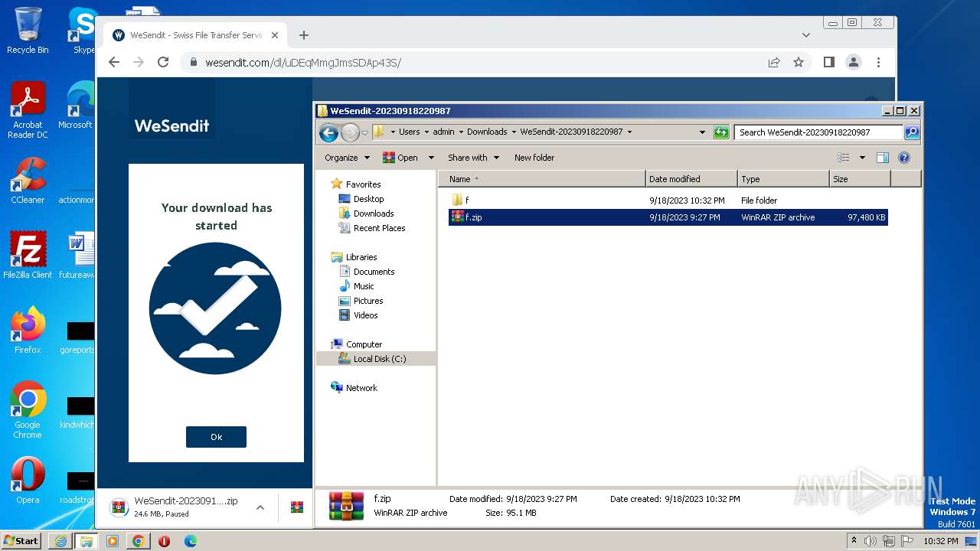Expand the Open button dropdown arrow
The height and width of the screenshot is (551, 980).
pyautogui.click(x=431, y=158)
